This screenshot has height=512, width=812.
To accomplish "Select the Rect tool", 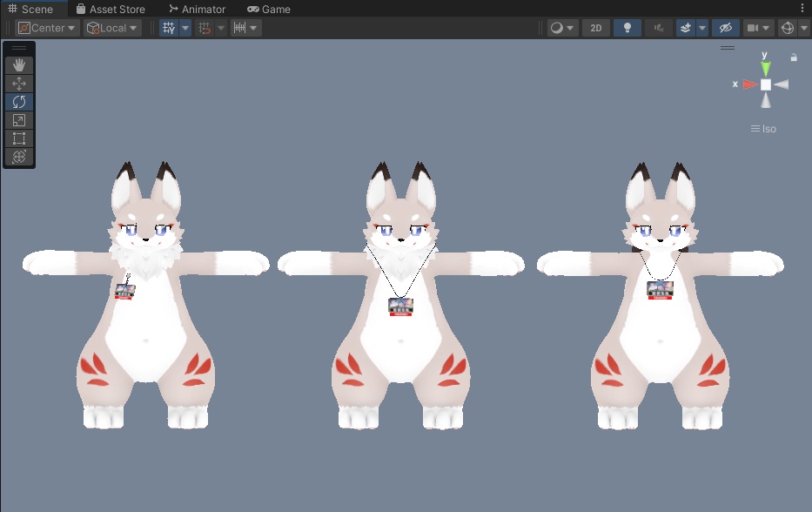I will tap(19, 138).
